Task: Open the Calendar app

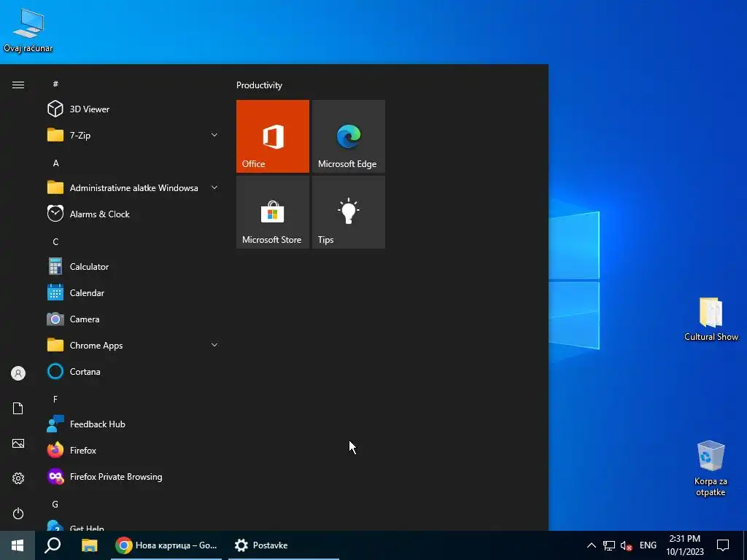Action: coord(133,293)
